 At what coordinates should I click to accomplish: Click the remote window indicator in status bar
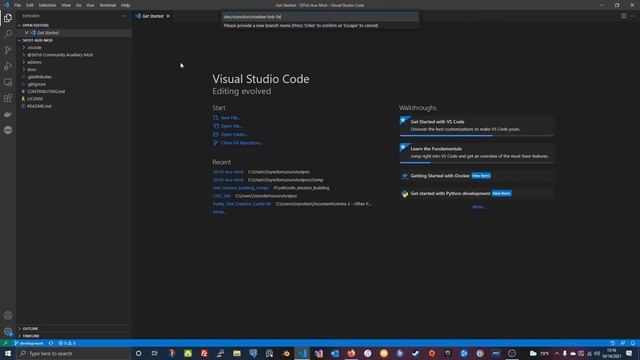(x=5, y=343)
